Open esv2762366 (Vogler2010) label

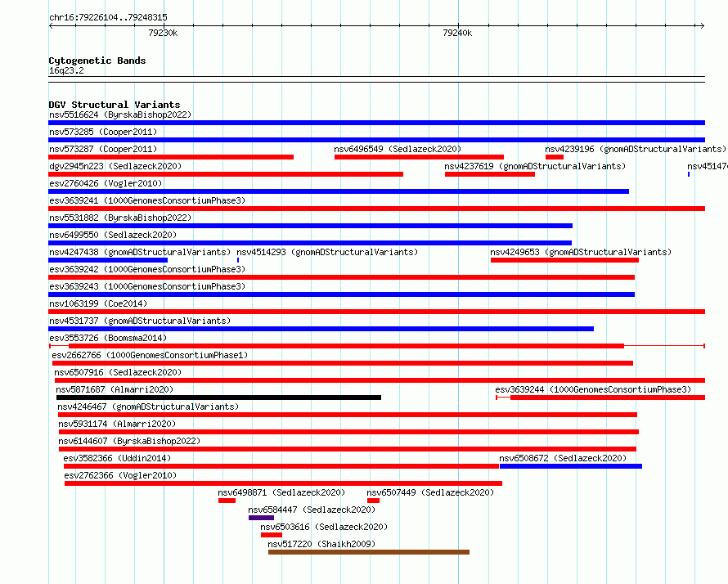click(x=121, y=475)
